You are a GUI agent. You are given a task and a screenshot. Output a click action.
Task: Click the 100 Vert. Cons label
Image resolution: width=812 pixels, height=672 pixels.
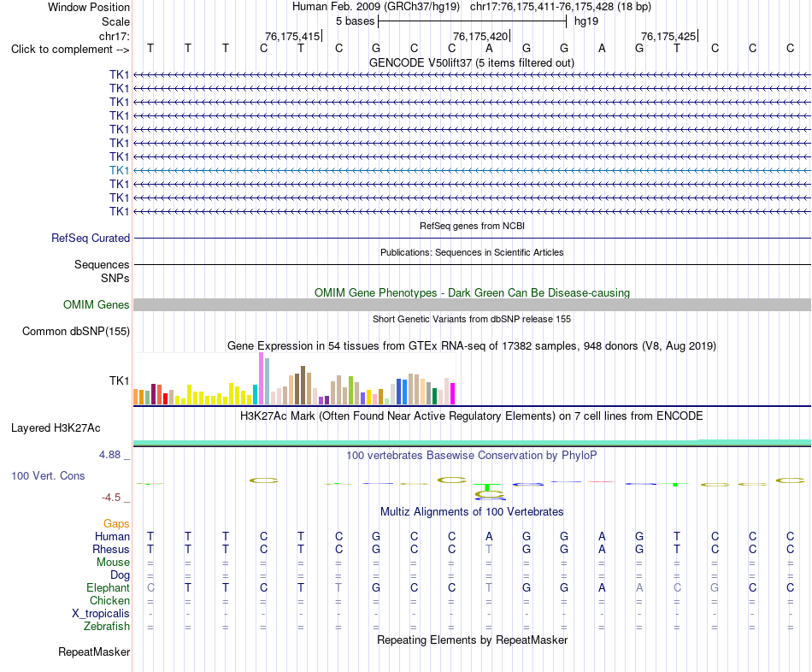pyautogui.click(x=48, y=475)
